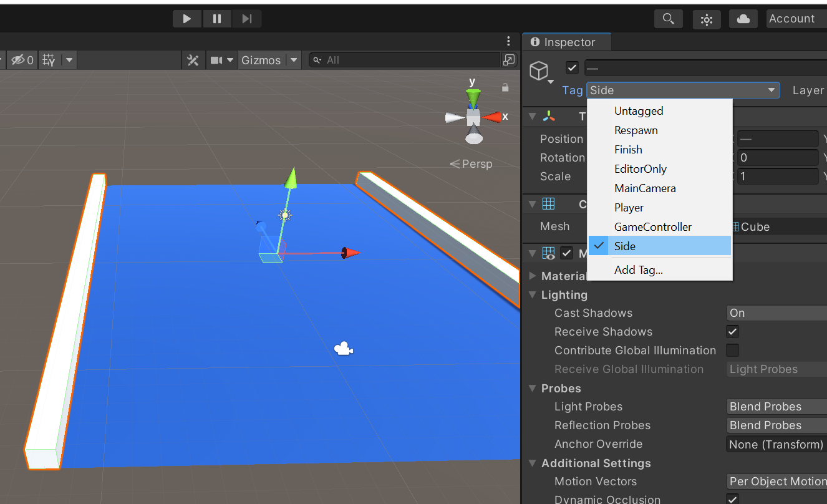Click the white bottom cone on orientation gizmo
The height and width of the screenshot is (504, 827).
click(x=474, y=135)
